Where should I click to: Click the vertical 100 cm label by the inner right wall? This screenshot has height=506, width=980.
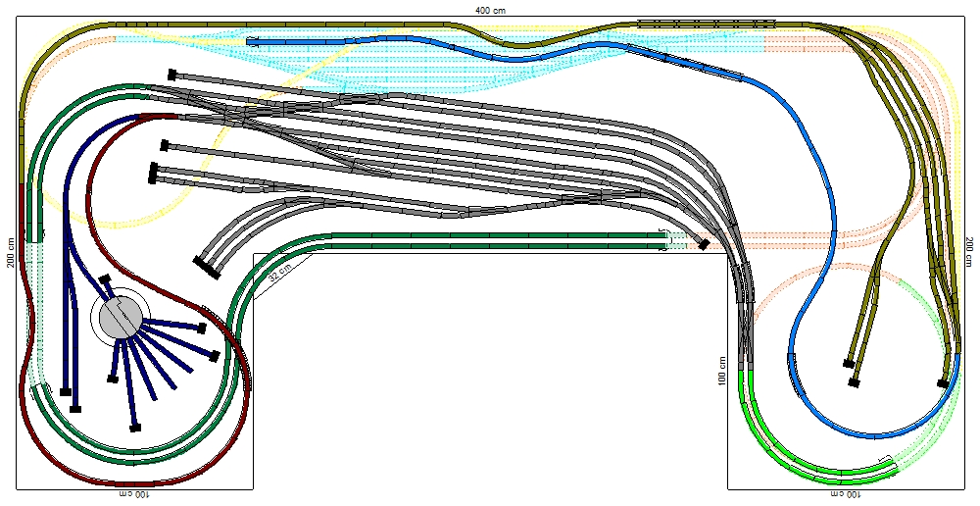coord(722,371)
